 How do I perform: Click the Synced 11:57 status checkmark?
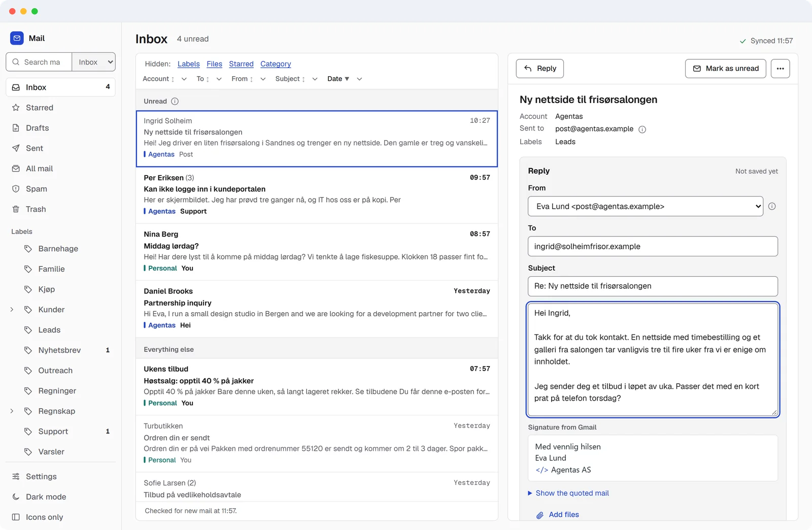(x=743, y=41)
